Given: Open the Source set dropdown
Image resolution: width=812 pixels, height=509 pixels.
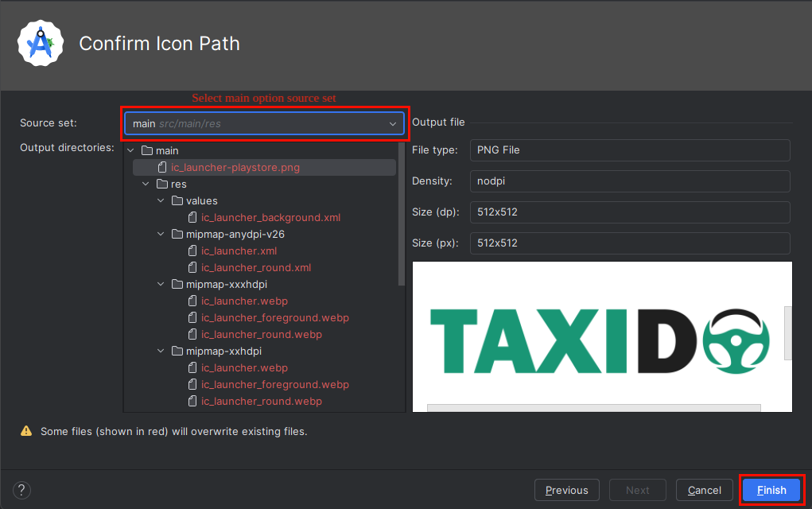Looking at the screenshot, I should pyautogui.click(x=265, y=123).
